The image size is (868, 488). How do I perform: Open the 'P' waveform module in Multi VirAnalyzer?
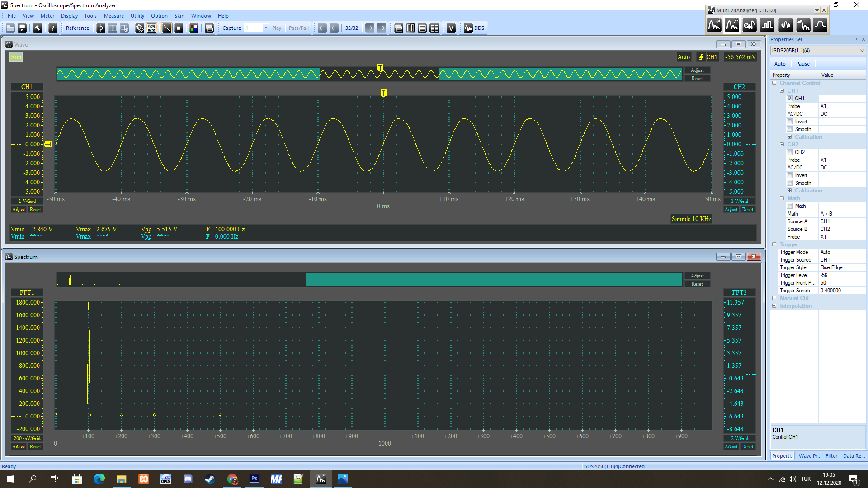(732, 25)
